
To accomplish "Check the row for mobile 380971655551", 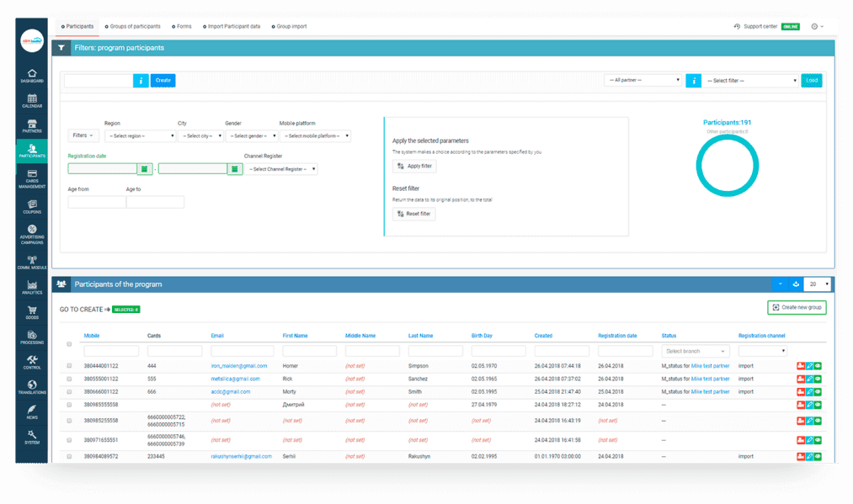I will pos(69,440).
